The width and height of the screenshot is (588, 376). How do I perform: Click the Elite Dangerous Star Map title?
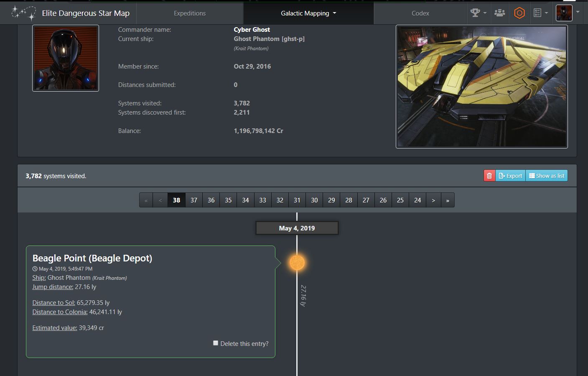[86, 13]
